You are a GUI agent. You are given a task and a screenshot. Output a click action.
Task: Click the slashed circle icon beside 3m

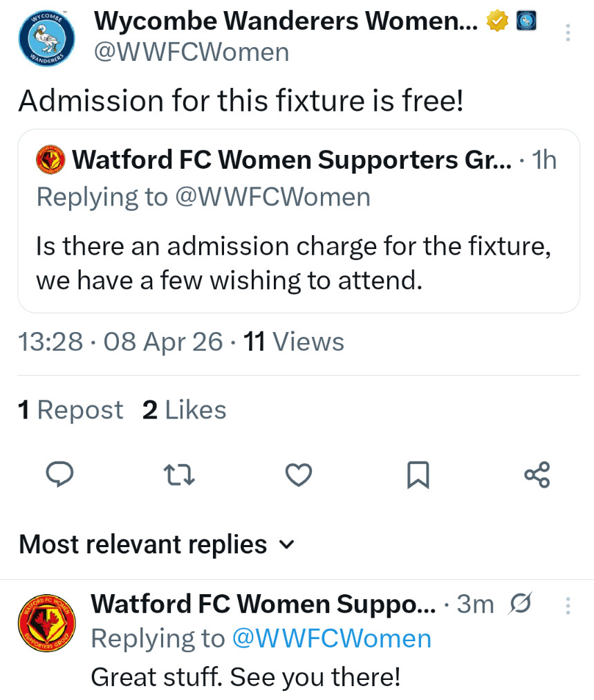pyautogui.click(x=519, y=605)
